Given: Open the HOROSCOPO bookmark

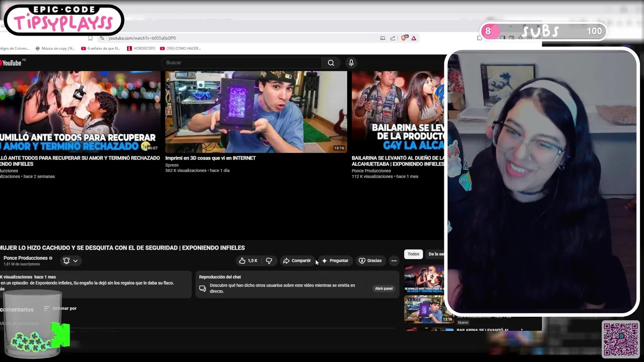Looking at the screenshot, I should point(141,48).
